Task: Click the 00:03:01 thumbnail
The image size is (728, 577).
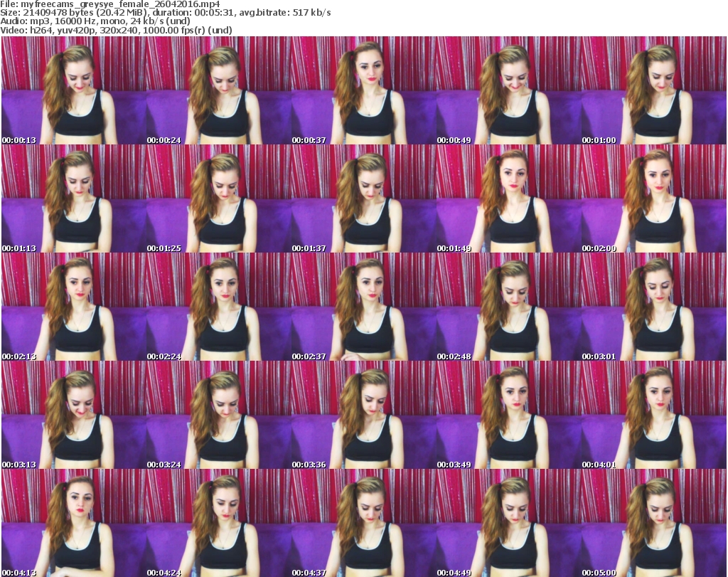Action: (x=654, y=307)
